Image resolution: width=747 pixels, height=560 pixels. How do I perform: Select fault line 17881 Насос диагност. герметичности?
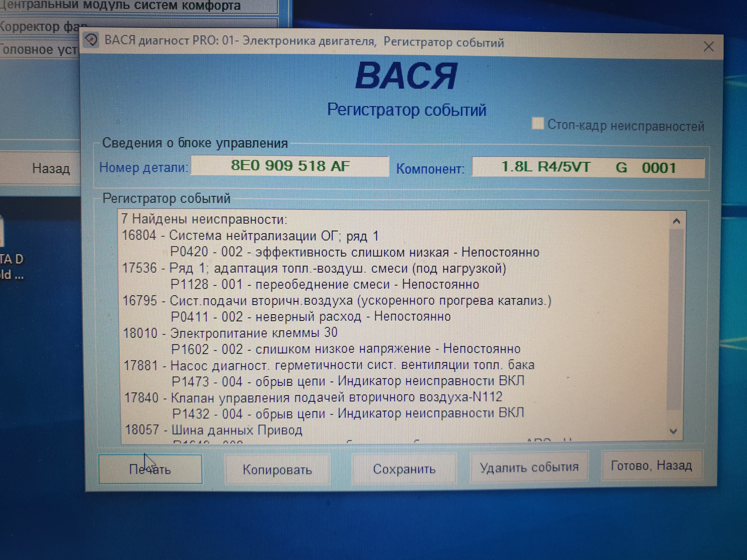click(x=329, y=365)
